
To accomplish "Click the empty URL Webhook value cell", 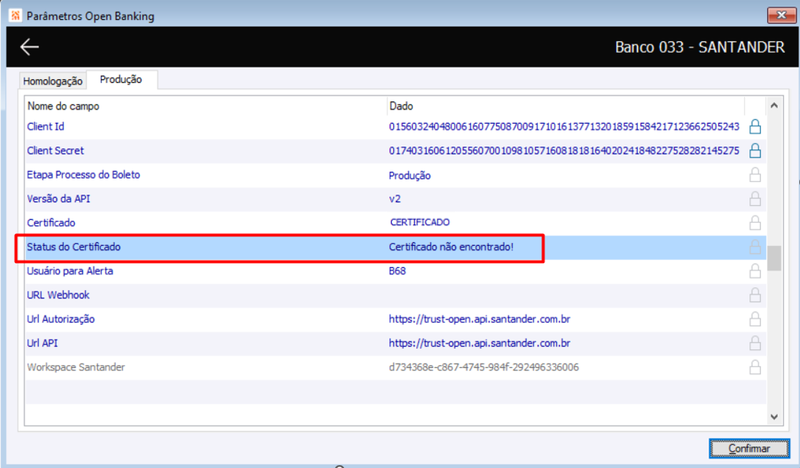I will click(x=565, y=295).
